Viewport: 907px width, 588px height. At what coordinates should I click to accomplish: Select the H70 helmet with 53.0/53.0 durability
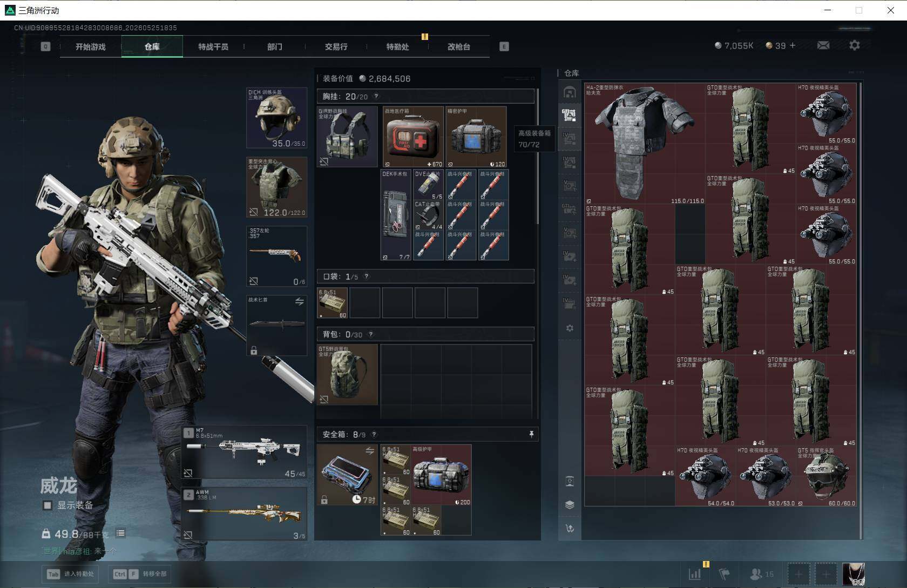[x=766, y=476]
